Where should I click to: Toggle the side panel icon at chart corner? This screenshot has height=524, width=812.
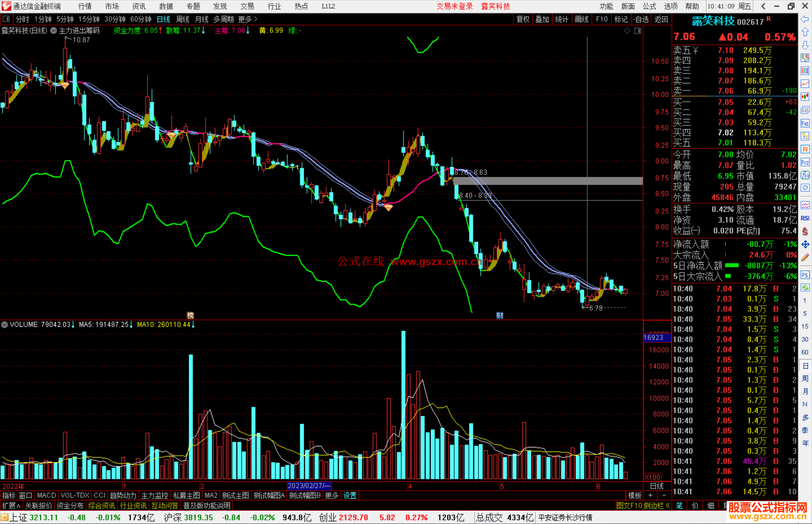coord(638,31)
